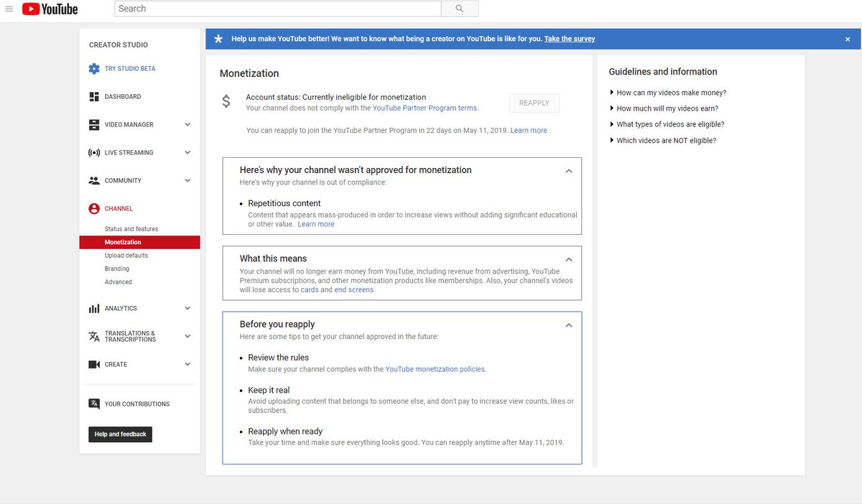The image size is (862, 504).
Task: Open YOUR CONTRIBUTIONS in sidebar
Action: 137,404
